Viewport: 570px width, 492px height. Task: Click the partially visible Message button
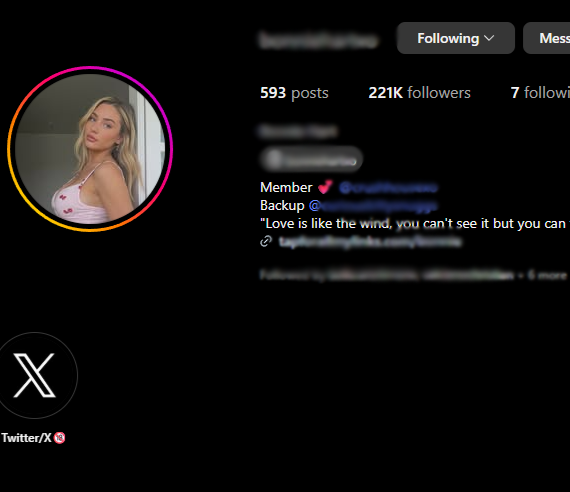click(547, 38)
